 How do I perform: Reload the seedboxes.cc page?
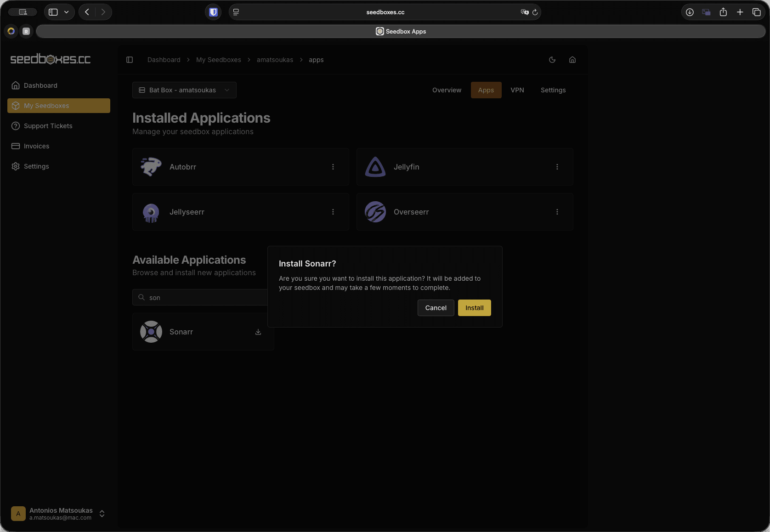coord(535,12)
